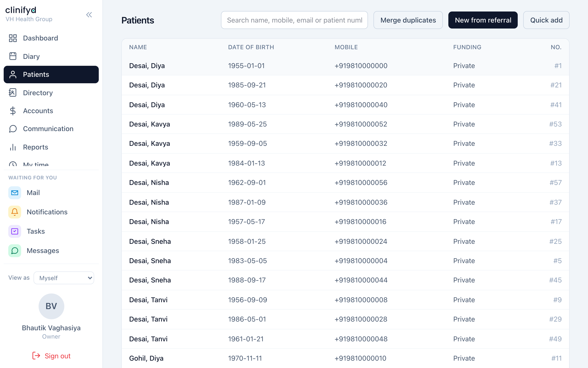Open Desai, Sneha patient #25

click(x=345, y=241)
